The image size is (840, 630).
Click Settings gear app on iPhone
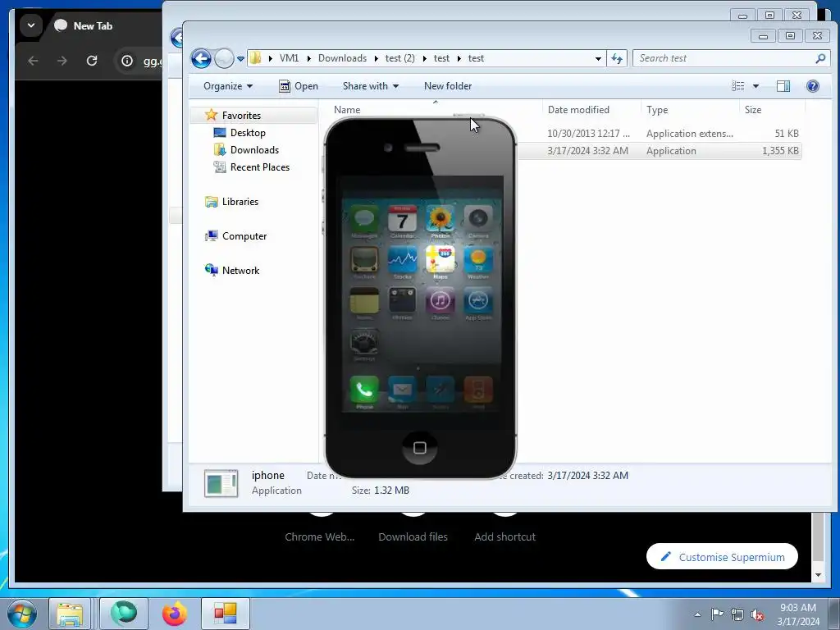pyautogui.click(x=364, y=342)
